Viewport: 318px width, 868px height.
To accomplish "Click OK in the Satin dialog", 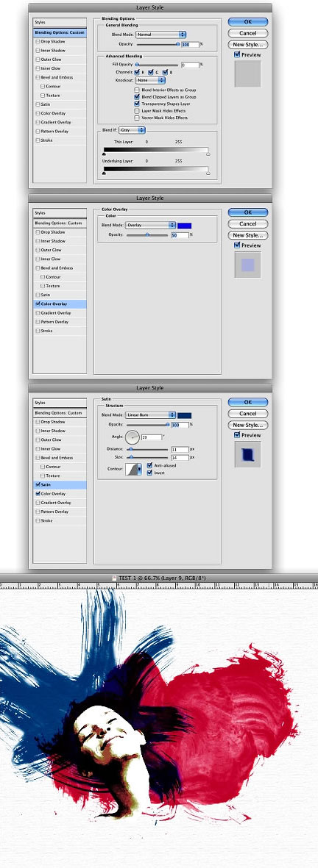I will point(247,402).
